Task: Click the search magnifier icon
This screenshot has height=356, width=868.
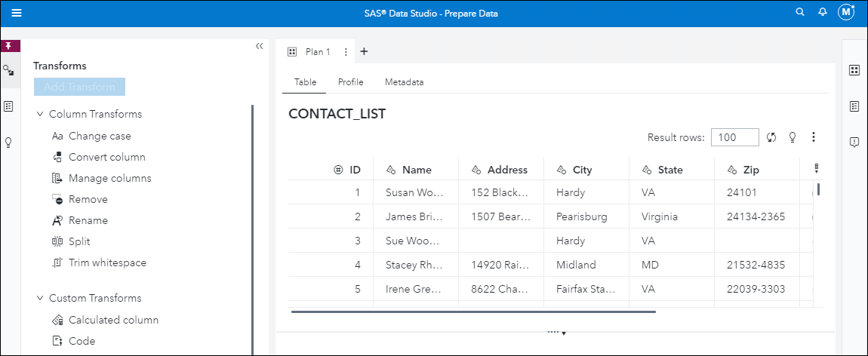Action: pyautogui.click(x=800, y=13)
